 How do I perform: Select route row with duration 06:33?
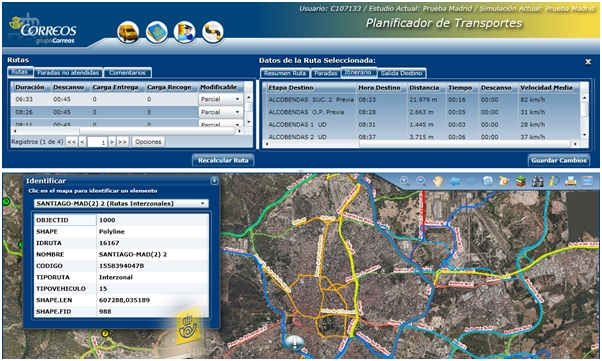click(x=127, y=99)
